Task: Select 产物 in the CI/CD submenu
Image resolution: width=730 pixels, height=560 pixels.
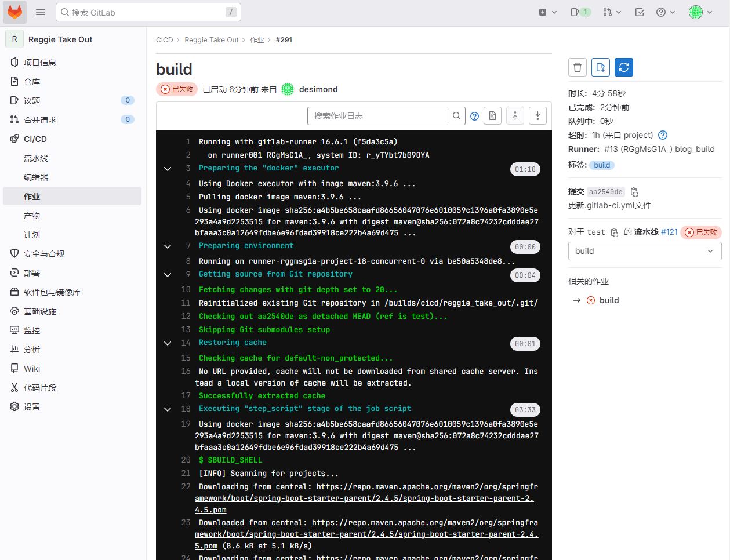Action: [32, 216]
